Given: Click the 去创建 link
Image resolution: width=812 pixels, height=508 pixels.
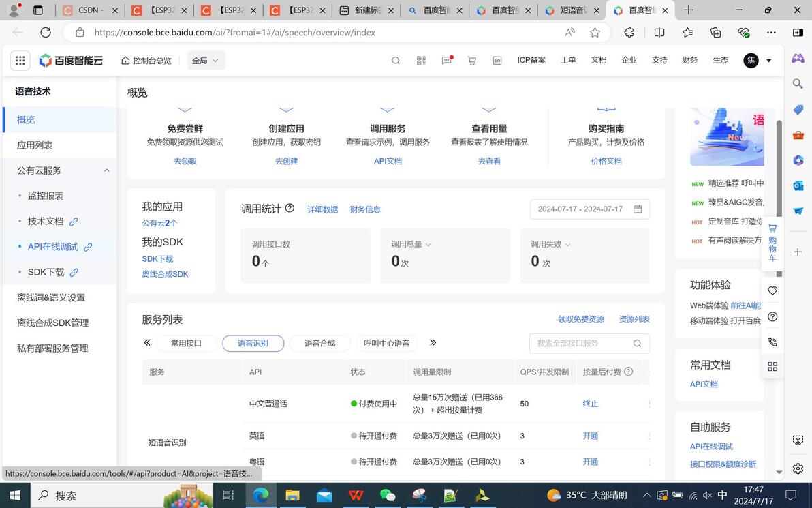Looking at the screenshot, I should 286,161.
